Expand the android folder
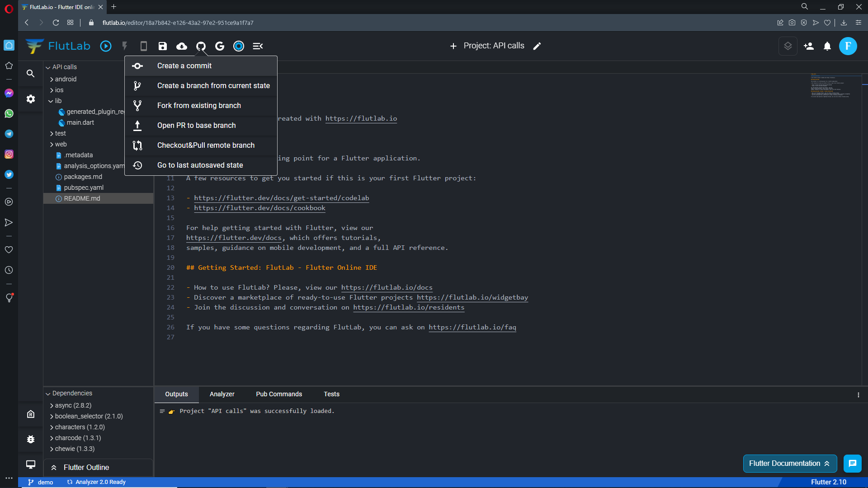 coord(52,80)
